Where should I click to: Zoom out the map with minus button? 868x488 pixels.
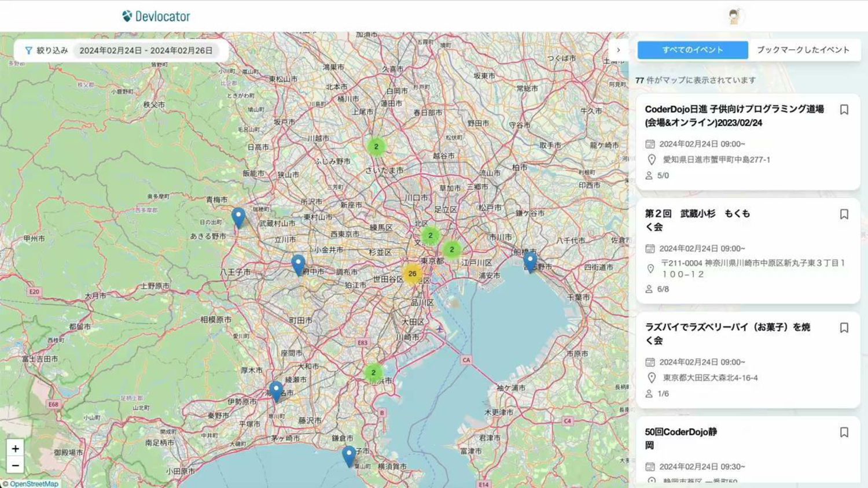(x=16, y=465)
